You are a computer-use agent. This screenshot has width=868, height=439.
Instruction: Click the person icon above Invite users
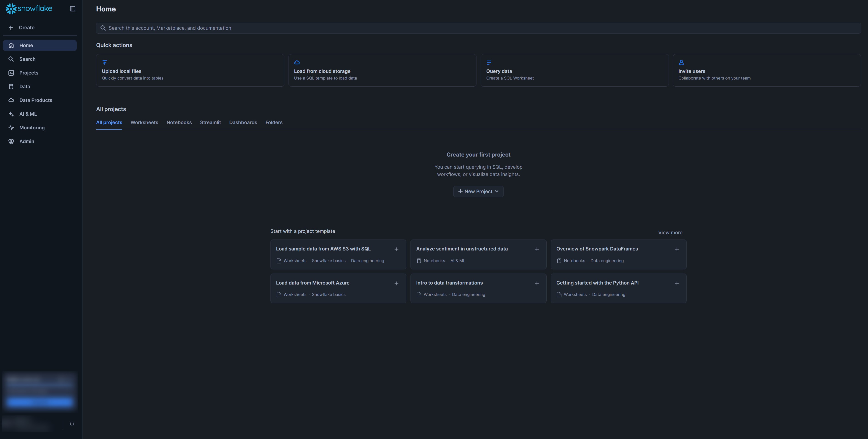(x=681, y=62)
